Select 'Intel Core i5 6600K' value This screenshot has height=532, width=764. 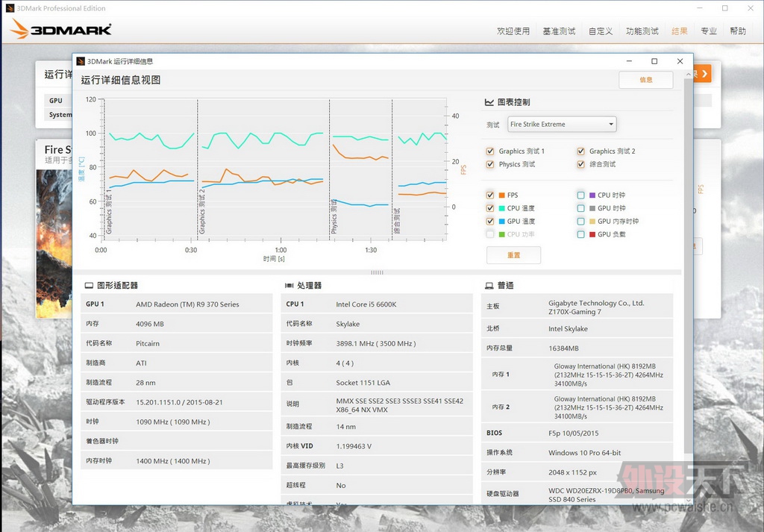pos(366,304)
